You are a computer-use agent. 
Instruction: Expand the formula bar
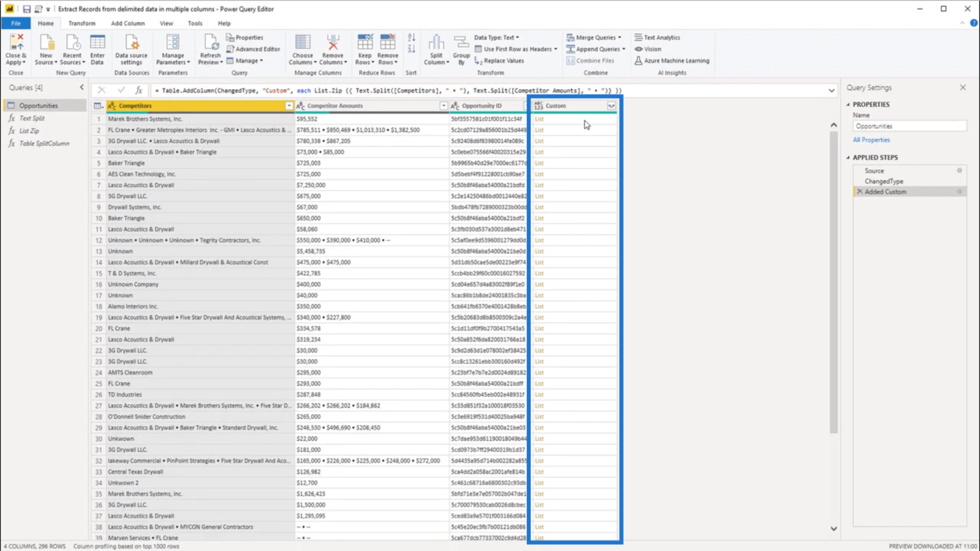[831, 90]
